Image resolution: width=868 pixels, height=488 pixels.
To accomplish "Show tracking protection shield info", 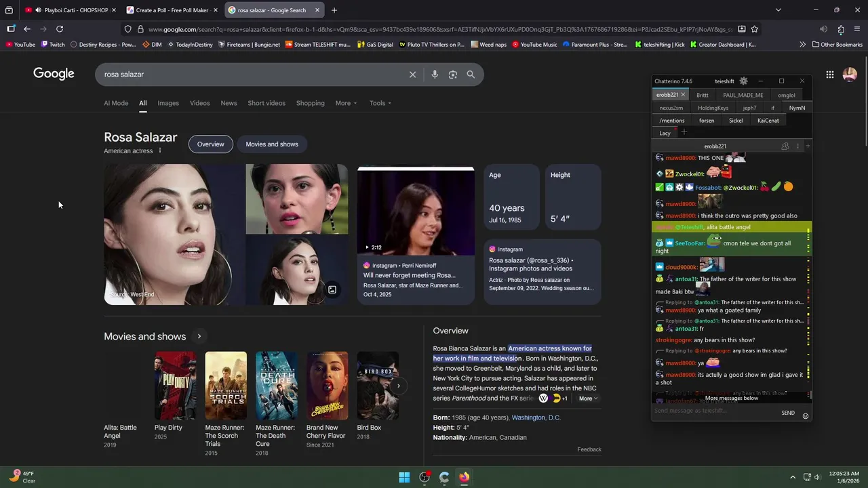I will coord(127,29).
